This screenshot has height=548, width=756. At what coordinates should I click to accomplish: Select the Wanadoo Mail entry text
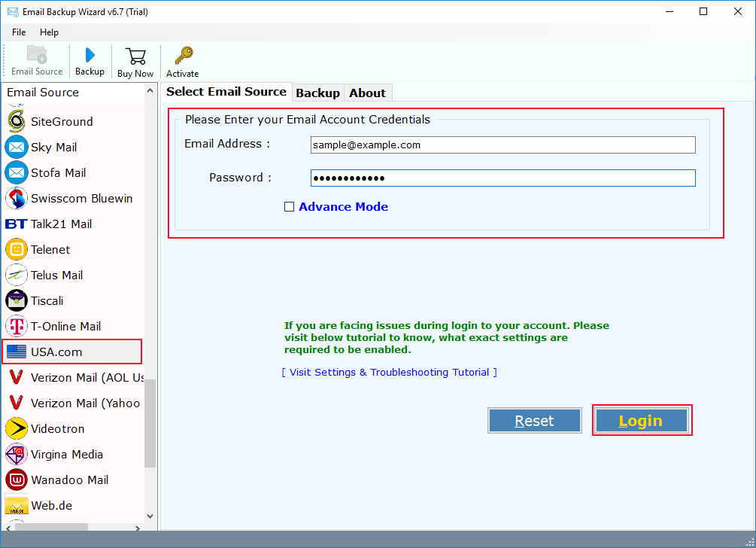pyautogui.click(x=69, y=479)
